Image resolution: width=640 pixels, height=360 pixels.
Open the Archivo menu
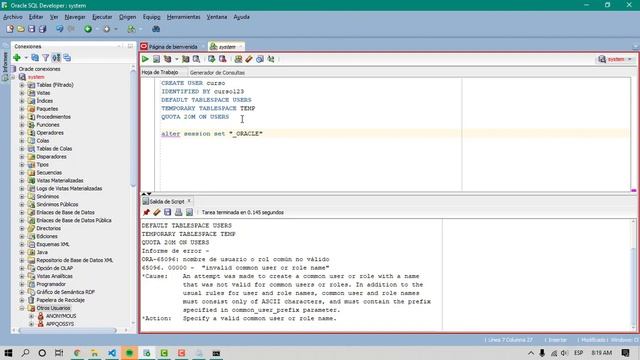coord(13,17)
